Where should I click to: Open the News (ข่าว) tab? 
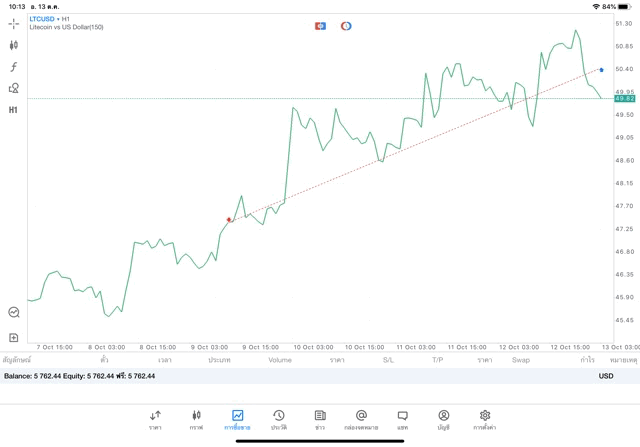[x=319, y=419]
